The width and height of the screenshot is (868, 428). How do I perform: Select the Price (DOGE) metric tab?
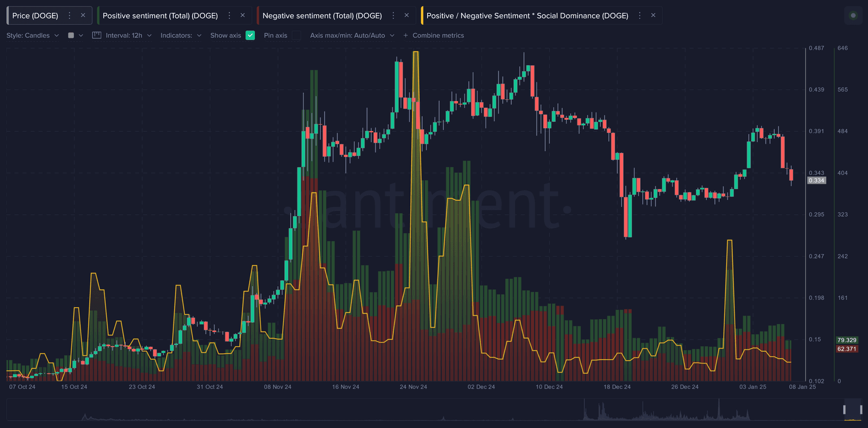pyautogui.click(x=35, y=16)
